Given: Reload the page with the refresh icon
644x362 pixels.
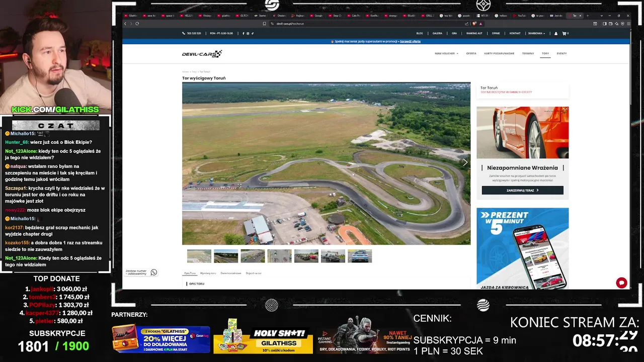Looking at the screenshot, I should tap(137, 24).
